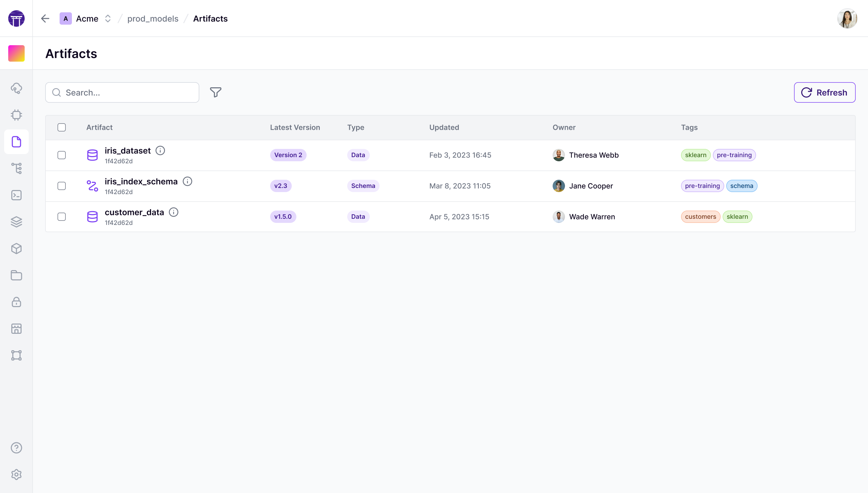Open the info icon next to customer_data
This screenshot has width=868, height=493.
pyautogui.click(x=174, y=212)
